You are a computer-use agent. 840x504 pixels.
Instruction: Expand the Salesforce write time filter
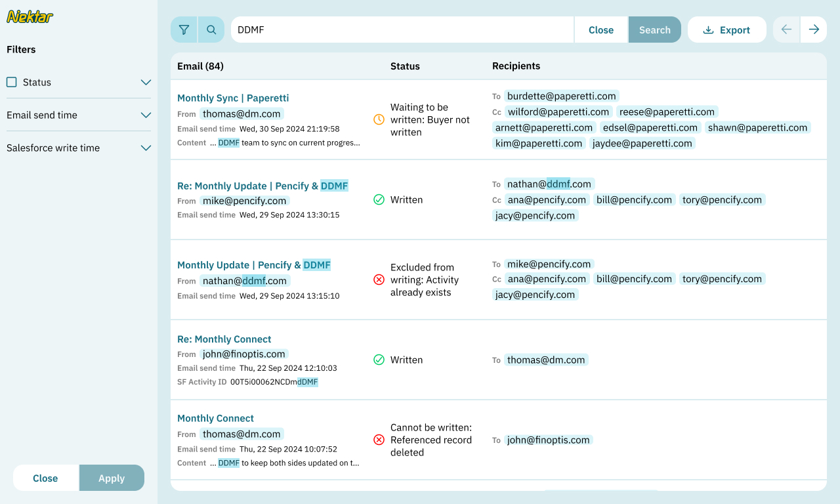click(x=79, y=148)
